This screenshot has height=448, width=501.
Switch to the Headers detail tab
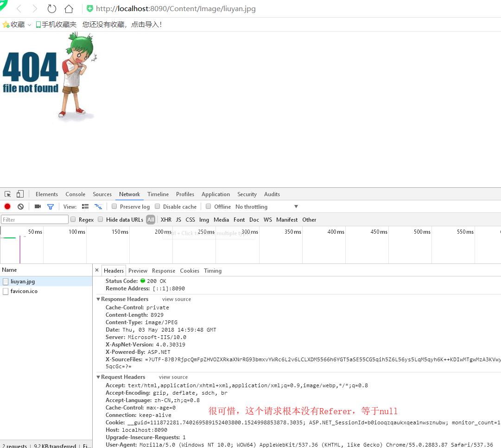(x=114, y=270)
